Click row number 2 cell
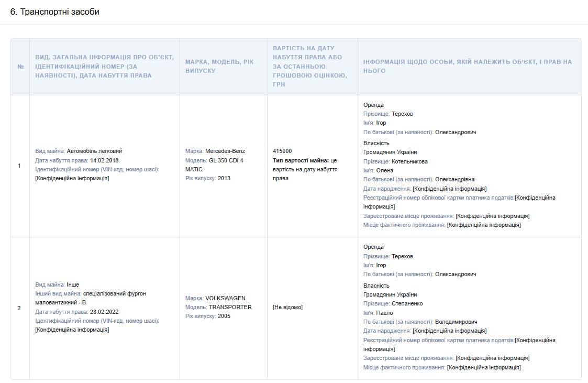Screen dimensions: 588x383 (19, 308)
